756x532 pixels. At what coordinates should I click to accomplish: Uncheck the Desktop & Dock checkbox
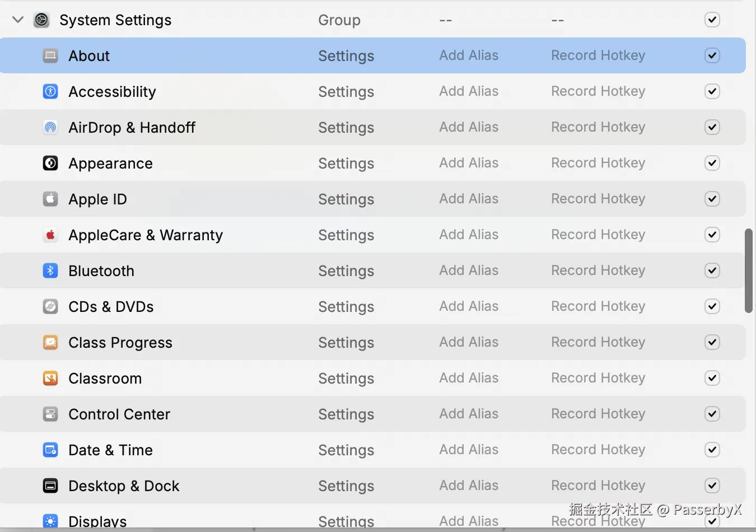(712, 486)
